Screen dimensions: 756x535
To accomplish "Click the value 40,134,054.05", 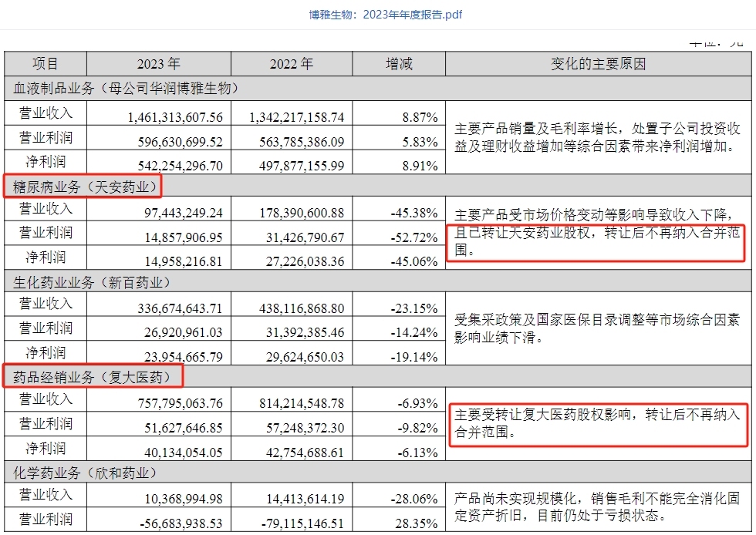I will (184, 453).
